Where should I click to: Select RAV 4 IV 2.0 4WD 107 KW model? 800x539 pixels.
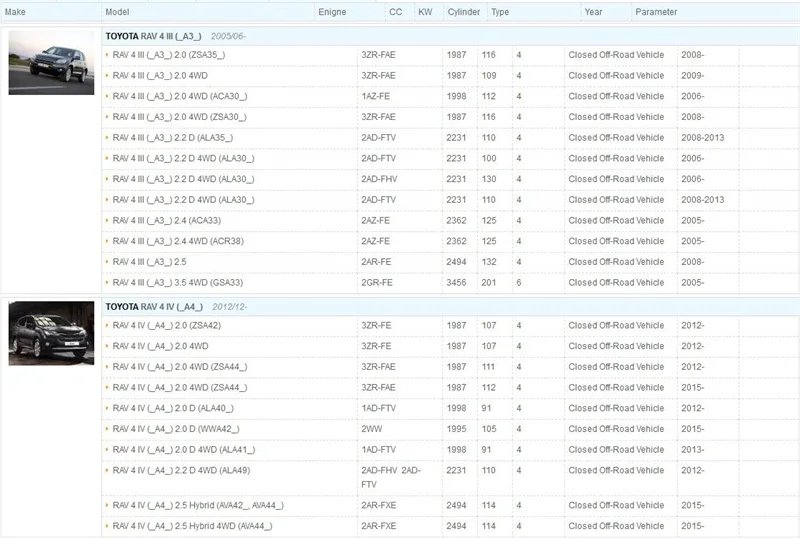tap(161, 346)
